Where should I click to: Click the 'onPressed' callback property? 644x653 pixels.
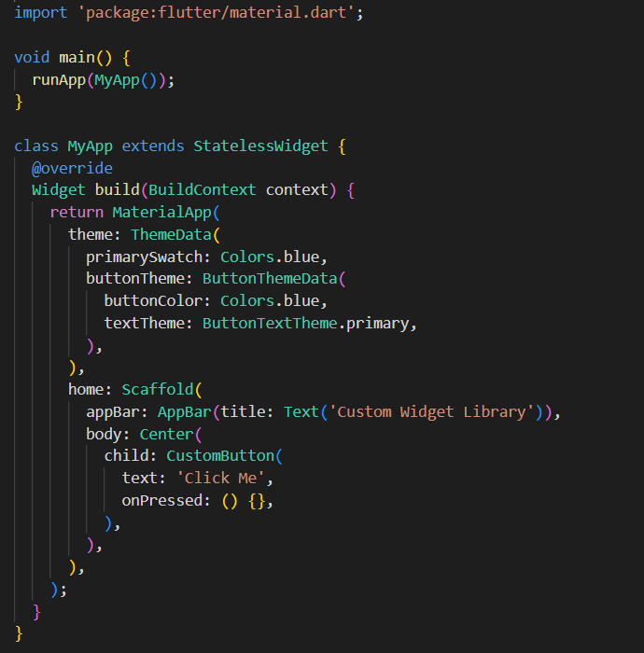click(x=162, y=501)
